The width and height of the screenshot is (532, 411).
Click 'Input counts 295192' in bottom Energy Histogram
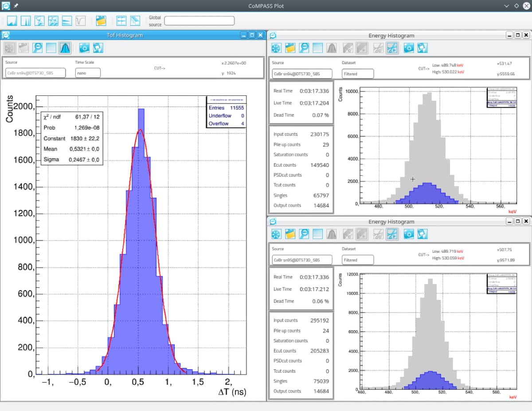pyautogui.click(x=301, y=320)
